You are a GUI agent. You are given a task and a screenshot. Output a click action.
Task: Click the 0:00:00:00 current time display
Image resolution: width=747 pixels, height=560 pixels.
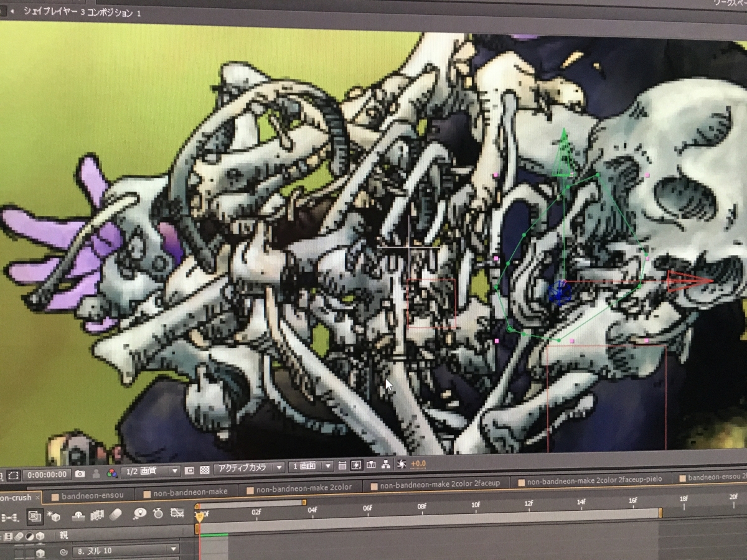[x=47, y=474]
